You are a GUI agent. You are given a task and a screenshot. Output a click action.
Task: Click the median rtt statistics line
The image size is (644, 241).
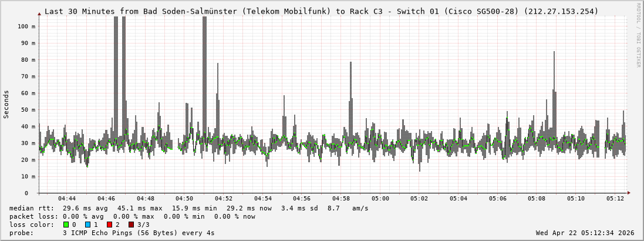pyautogui.click(x=188, y=208)
